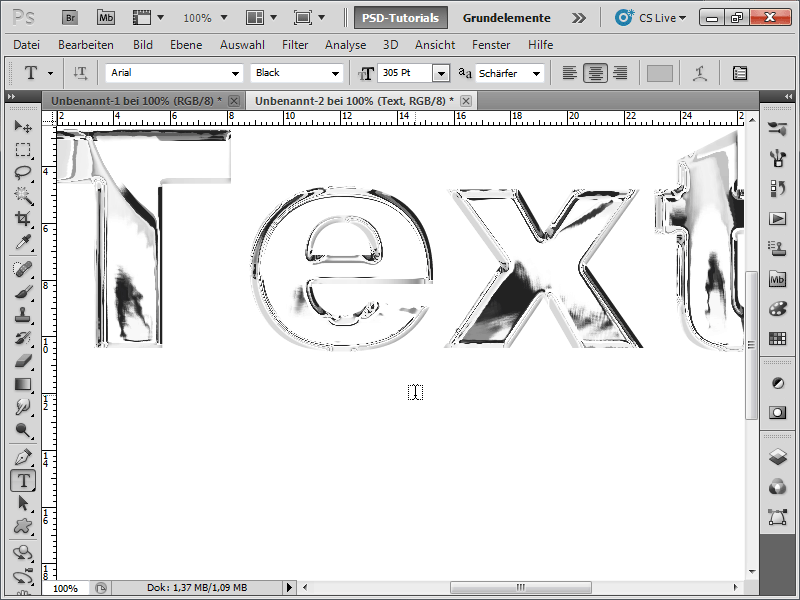Screen dimensions: 800x600
Task: Select the Crop tool
Action: tap(23, 218)
